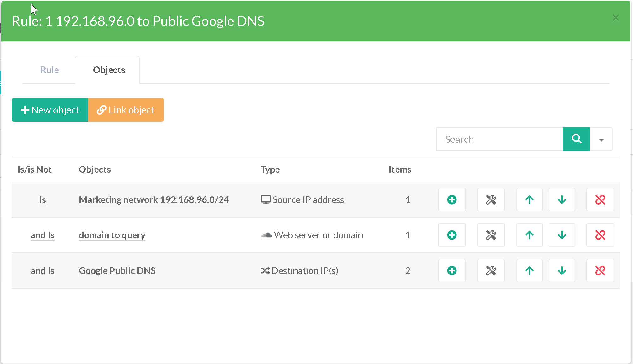The image size is (633, 364).
Task: Expand the search options dropdown arrow
Action: (601, 139)
